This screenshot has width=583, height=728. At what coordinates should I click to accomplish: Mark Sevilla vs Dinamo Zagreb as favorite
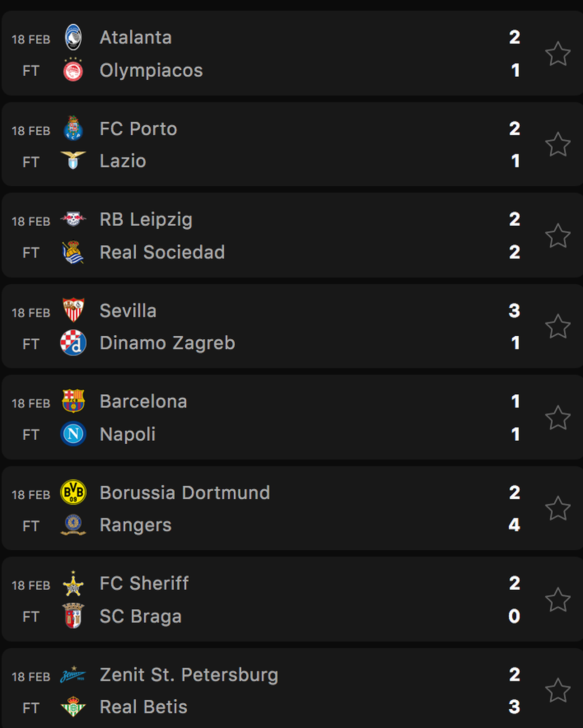pos(558,326)
